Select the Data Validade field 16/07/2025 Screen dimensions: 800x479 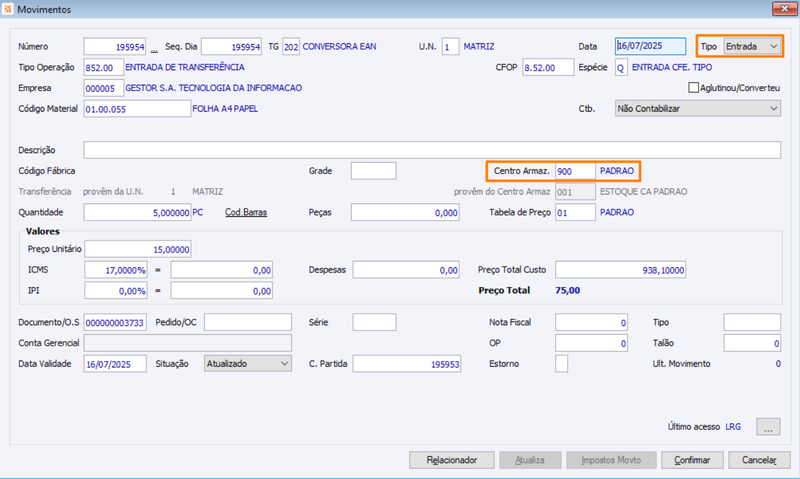(115, 364)
